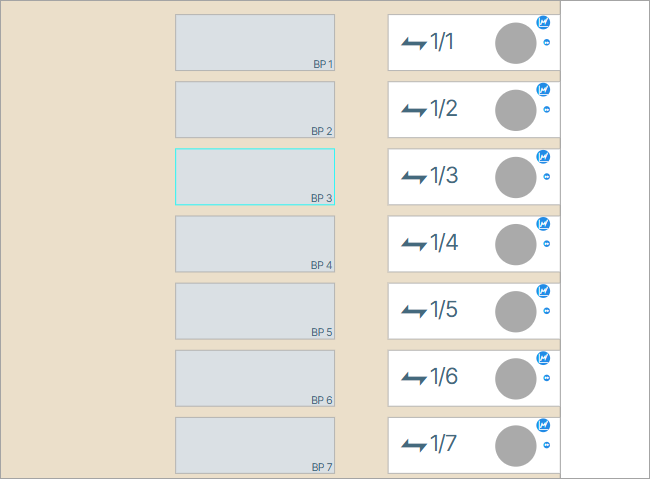Select the BP 7 panel
Image resolution: width=650 pixels, height=479 pixels.
coord(255,445)
